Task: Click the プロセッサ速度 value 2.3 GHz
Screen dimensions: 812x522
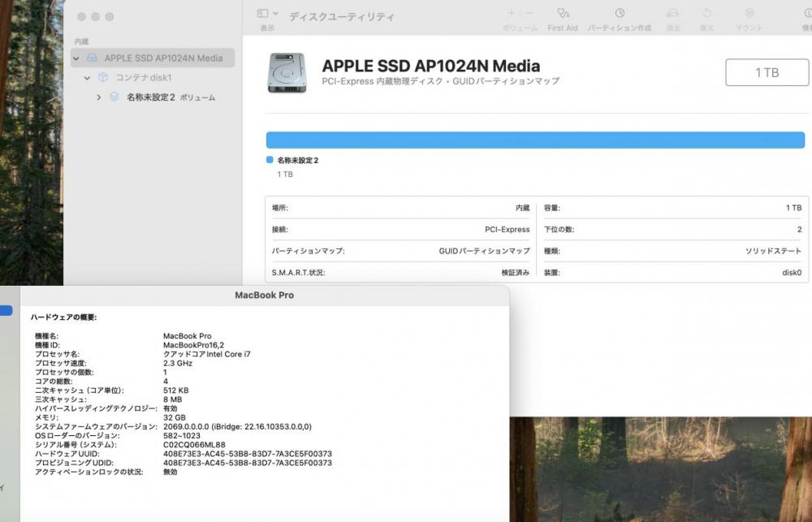Action: point(178,364)
